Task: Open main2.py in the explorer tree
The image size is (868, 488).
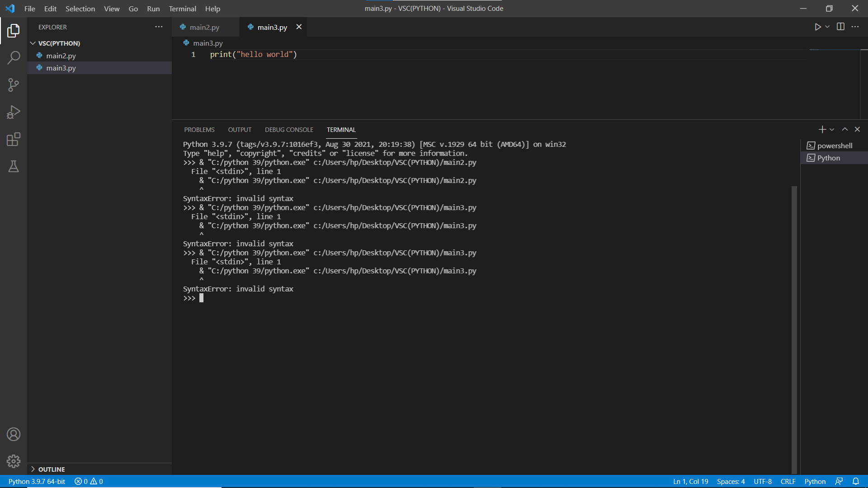Action: click(x=99, y=56)
